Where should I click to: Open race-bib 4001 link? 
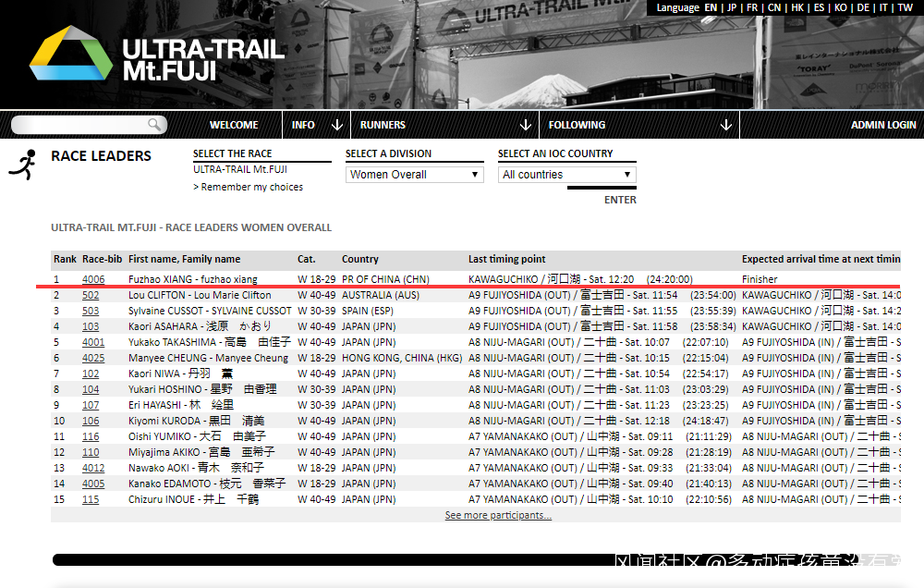[93, 342]
